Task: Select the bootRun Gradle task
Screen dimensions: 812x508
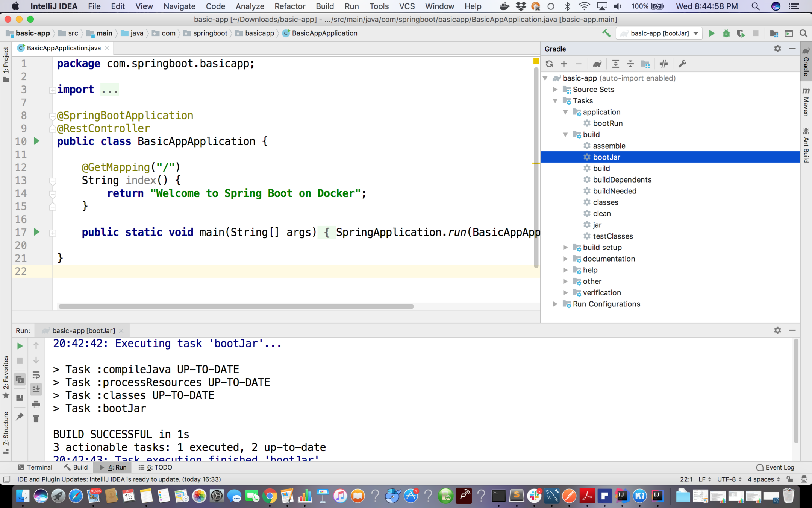Action: point(607,123)
